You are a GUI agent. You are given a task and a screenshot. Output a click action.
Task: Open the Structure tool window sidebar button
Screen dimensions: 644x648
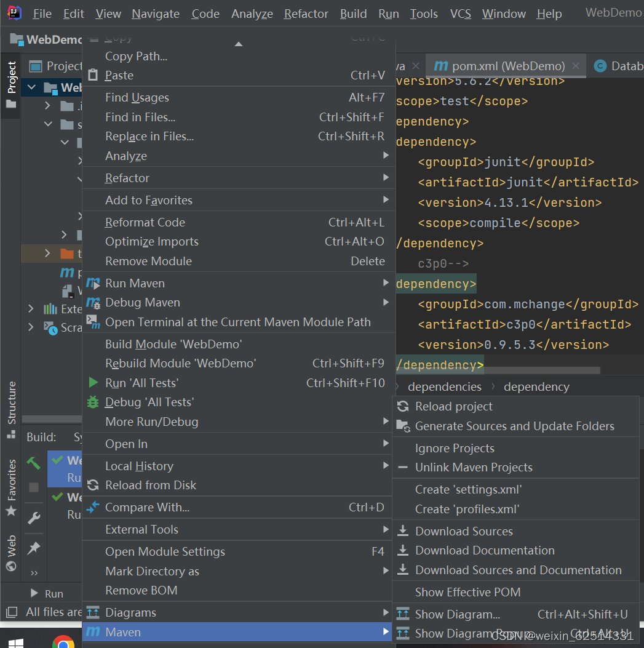tap(11, 410)
